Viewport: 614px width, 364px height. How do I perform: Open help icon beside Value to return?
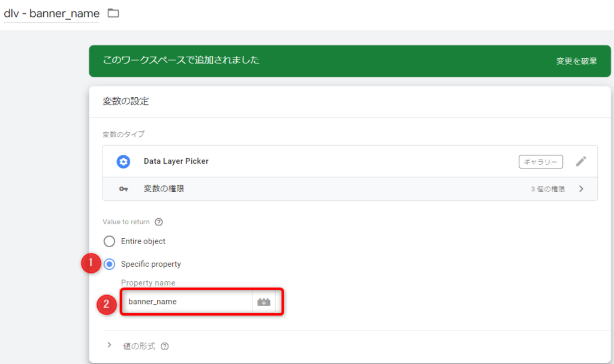[x=158, y=222]
